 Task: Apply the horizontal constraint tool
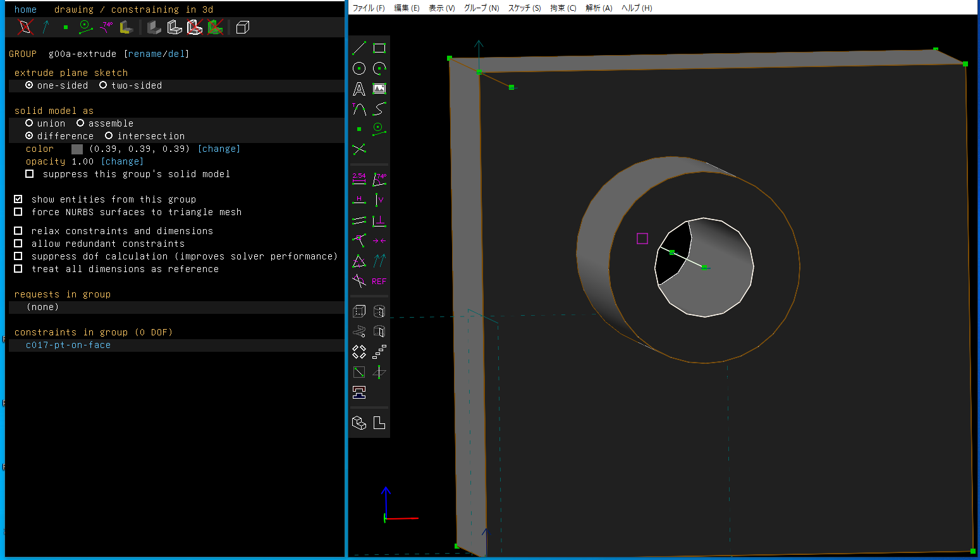click(x=359, y=200)
